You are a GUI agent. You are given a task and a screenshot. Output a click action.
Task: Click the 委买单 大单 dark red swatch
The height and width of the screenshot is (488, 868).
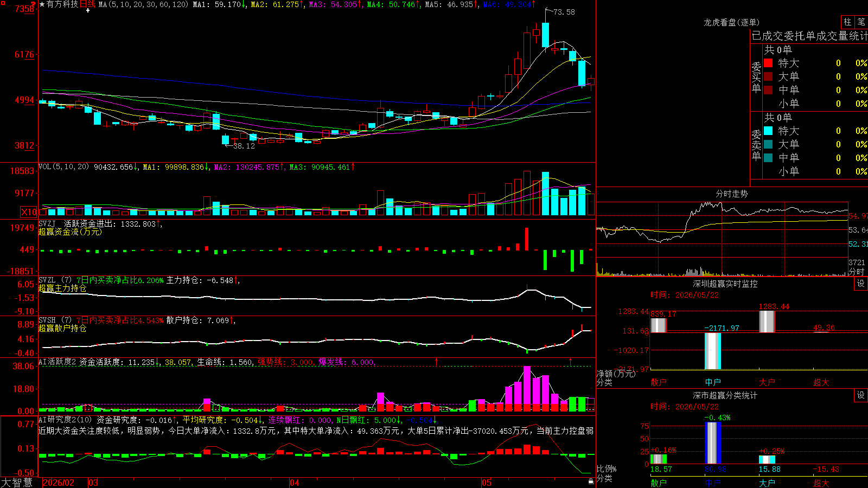pos(768,76)
